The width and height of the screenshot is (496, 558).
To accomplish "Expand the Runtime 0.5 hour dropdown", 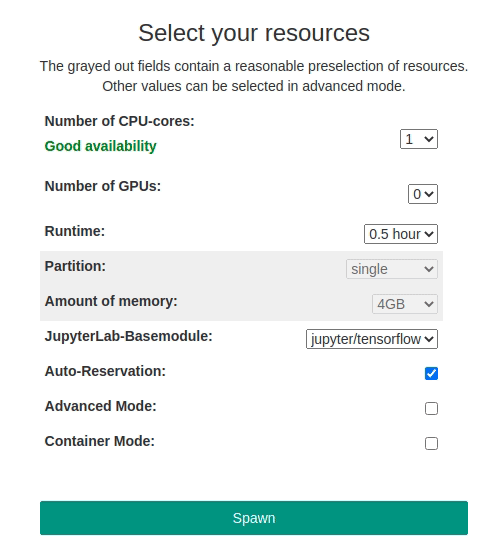I will click(x=401, y=234).
